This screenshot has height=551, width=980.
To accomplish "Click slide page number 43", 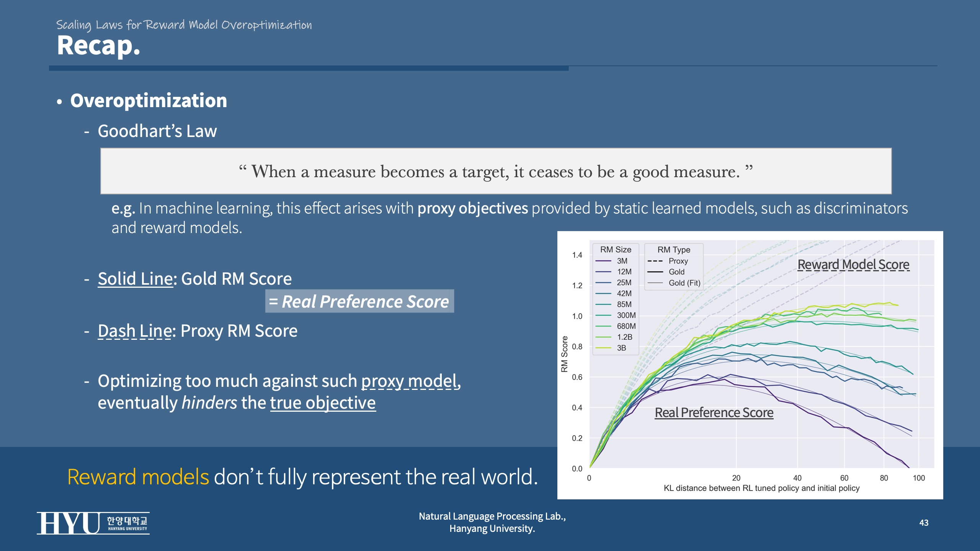I will (x=923, y=523).
